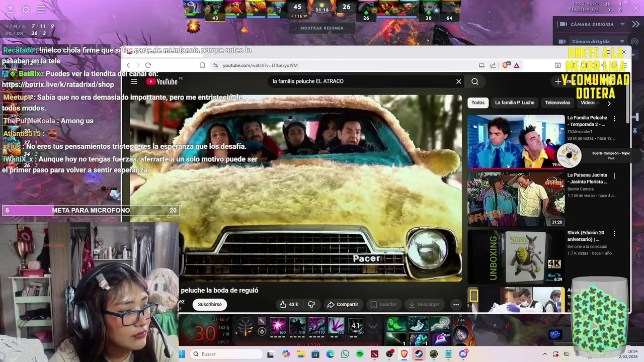Image resolution: width=644 pixels, height=362 pixels.
Task: Open La Familia Peluche Temporada 2 thumbnail
Action: 516,142
